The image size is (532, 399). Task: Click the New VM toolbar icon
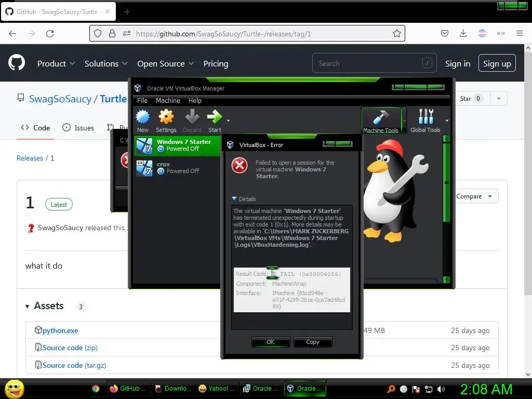click(x=142, y=117)
